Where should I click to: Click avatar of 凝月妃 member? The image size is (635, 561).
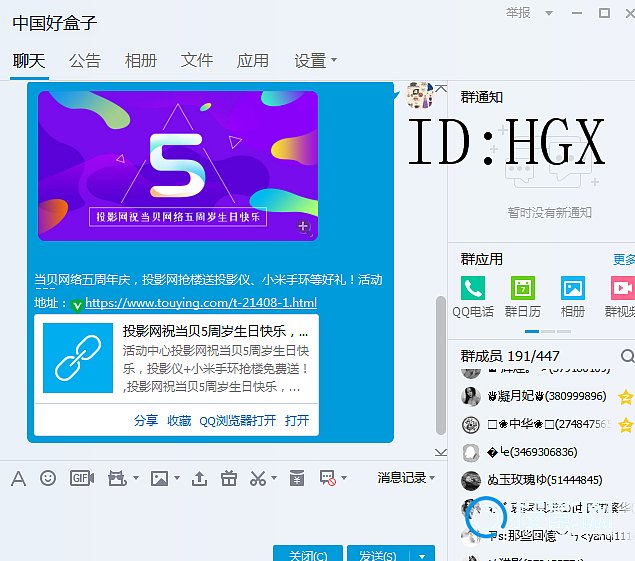tap(471, 396)
